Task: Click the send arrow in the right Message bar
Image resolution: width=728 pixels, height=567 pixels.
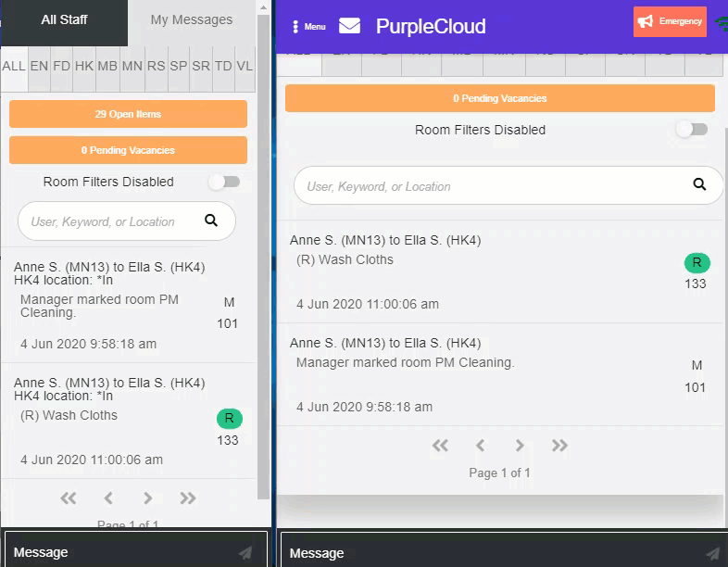Action: tap(712, 553)
